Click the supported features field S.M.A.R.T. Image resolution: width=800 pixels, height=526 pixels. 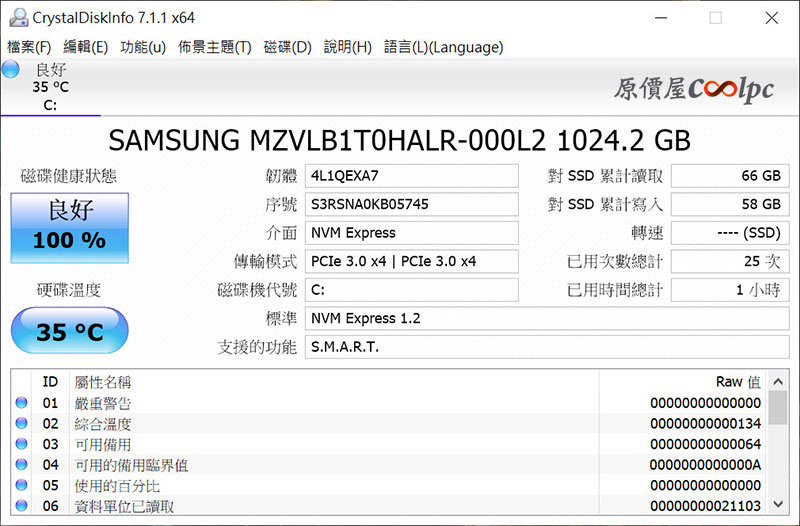[547, 347]
